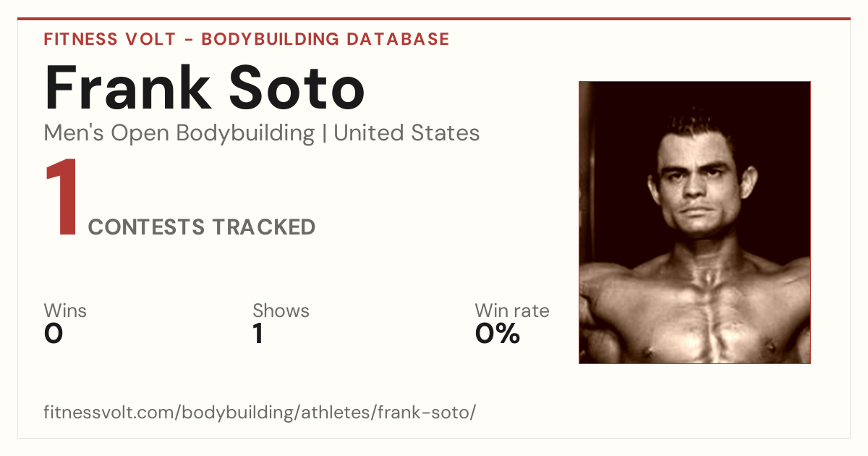Click the pipe separator between division and country
868x456 pixels.
pyautogui.click(x=324, y=133)
